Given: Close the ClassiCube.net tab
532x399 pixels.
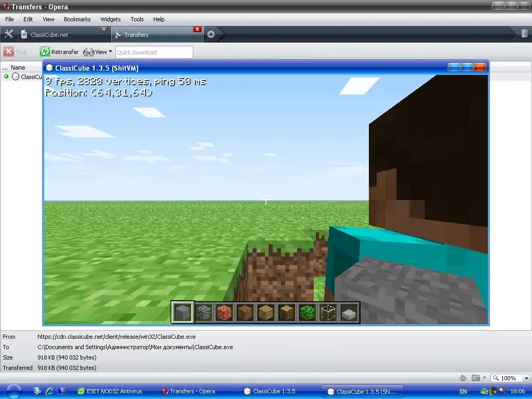Looking at the screenshot, I should pyautogui.click(x=104, y=29).
